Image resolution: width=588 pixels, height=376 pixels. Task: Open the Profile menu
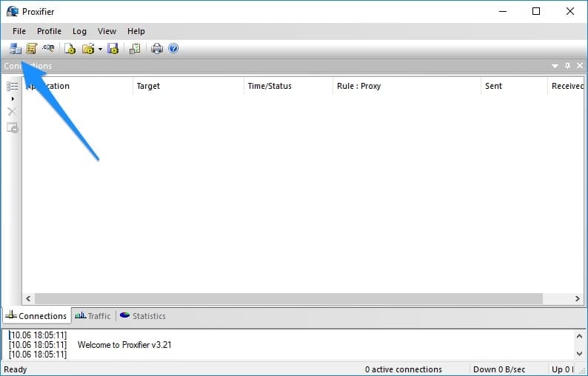(x=49, y=31)
